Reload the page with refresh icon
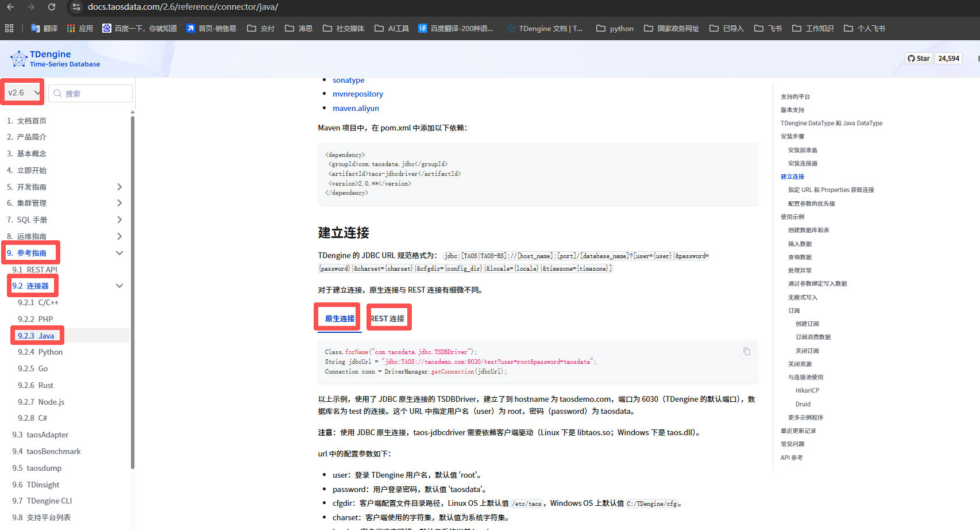This screenshot has width=980, height=530. tap(52, 7)
